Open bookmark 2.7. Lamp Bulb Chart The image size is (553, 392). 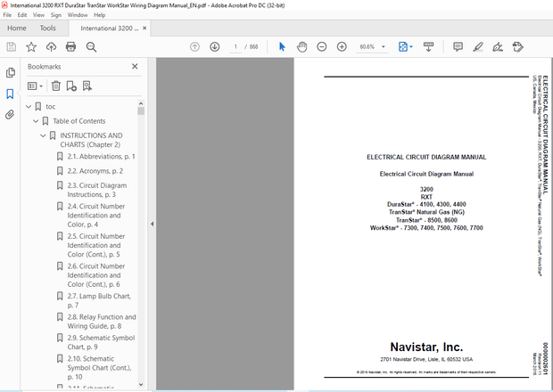pyautogui.click(x=99, y=300)
